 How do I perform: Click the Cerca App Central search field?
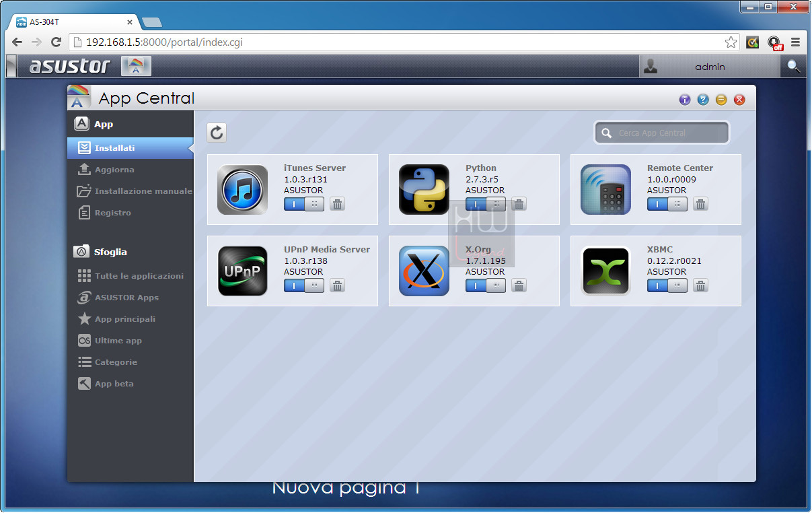point(662,133)
